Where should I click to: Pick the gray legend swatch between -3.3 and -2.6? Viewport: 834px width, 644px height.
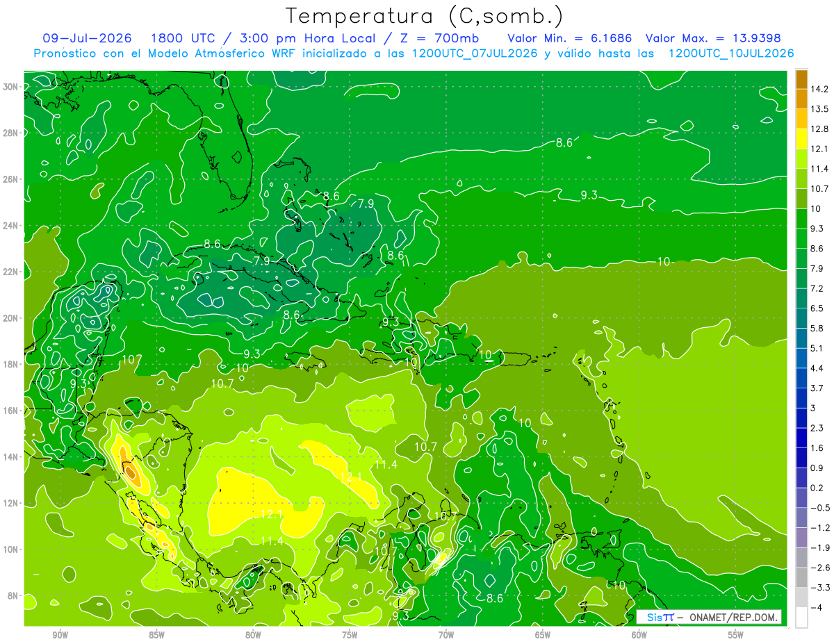pos(801,577)
